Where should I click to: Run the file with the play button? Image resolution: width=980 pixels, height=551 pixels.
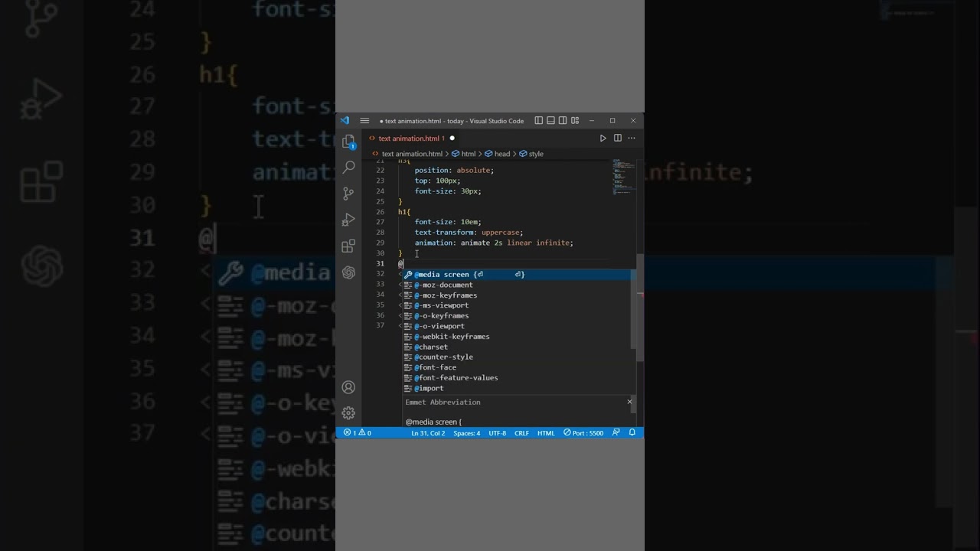tap(603, 139)
